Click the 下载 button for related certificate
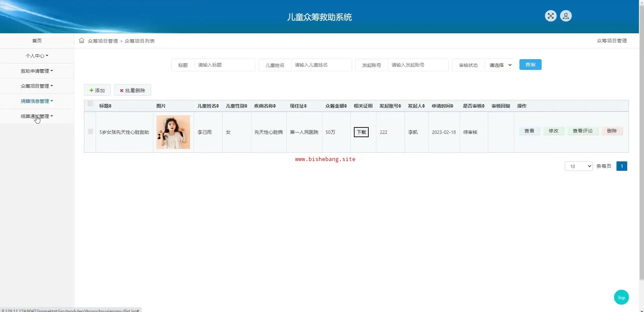This screenshot has height=312, width=644. 361,132
